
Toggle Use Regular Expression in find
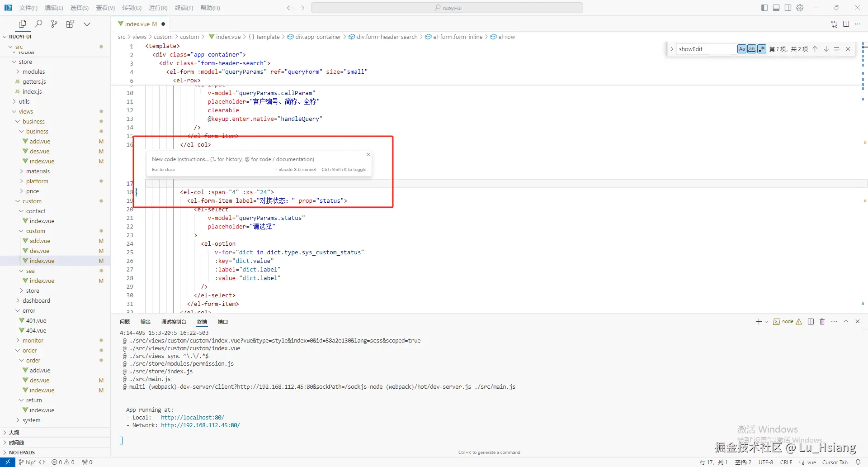762,49
